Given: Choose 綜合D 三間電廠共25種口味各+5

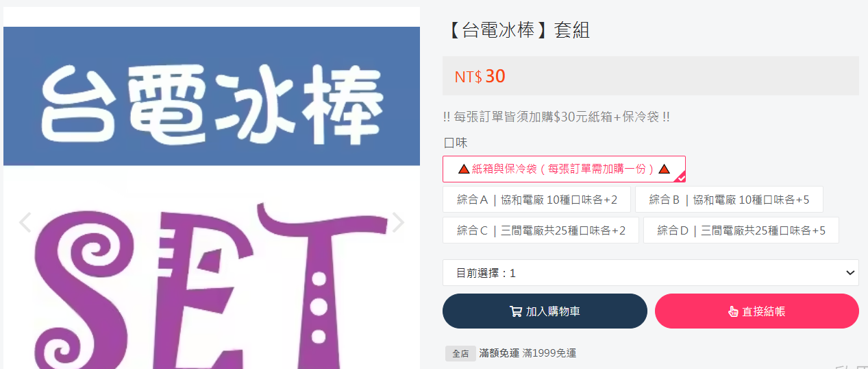Looking at the screenshot, I should click(x=741, y=230).
